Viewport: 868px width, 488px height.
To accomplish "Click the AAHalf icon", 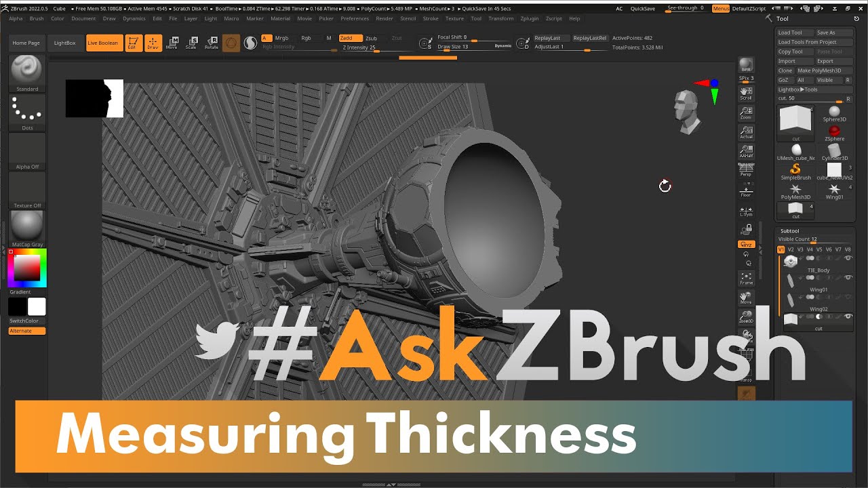I will coord(746,151).
